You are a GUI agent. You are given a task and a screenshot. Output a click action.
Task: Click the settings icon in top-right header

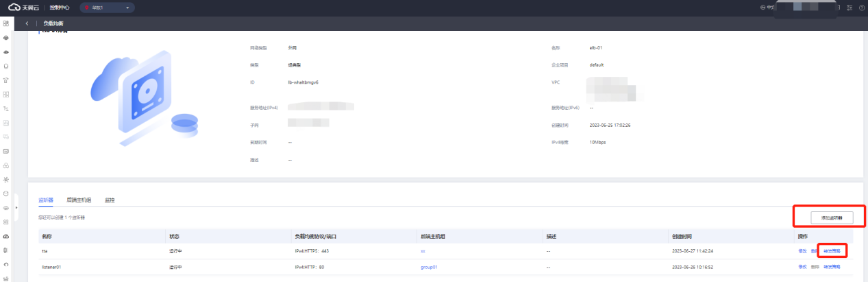tap(850, 8)
